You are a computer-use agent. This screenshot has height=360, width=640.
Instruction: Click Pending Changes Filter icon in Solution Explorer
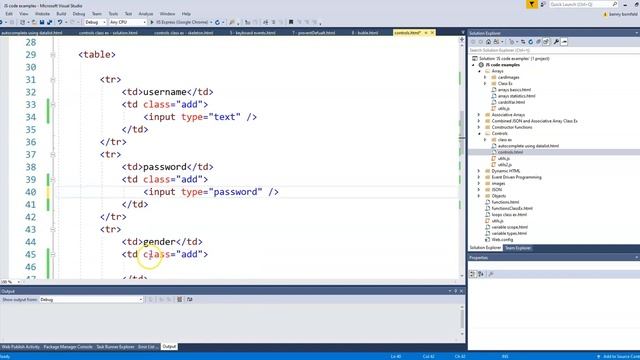pyautogui.click(x=512, y=42)
